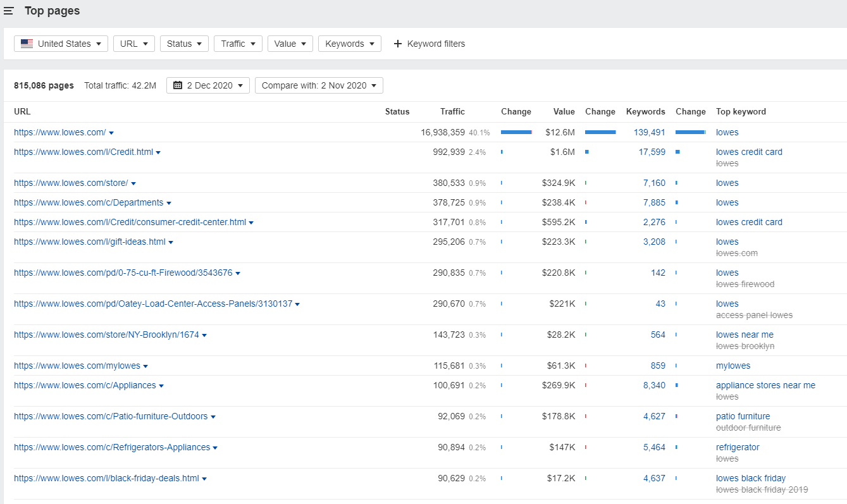Expand the arrow next to black-friday-deals.html
This screenshot has height=504, width=847.
pyautogui.click(x=204, y=479)
